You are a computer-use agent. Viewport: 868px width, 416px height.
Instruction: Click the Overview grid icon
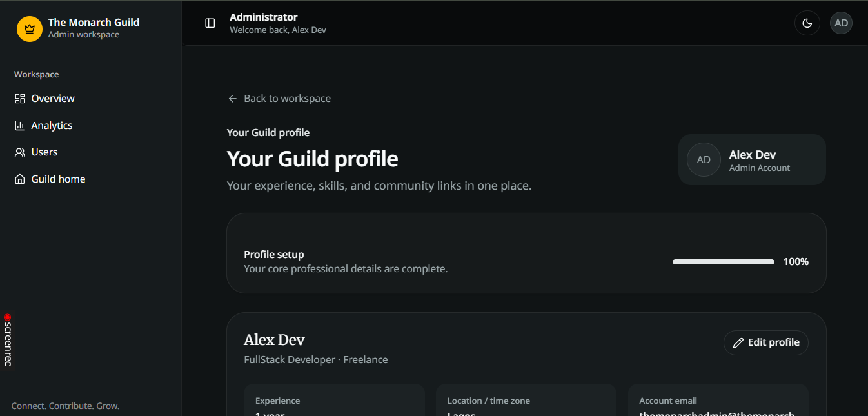point(20,99)
